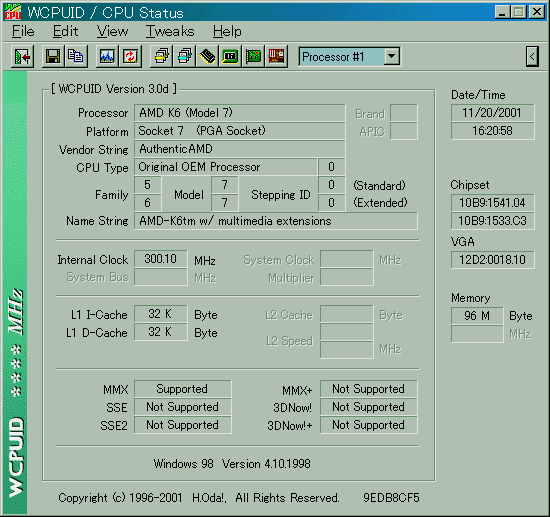The width and height of the screenshot is (550, 517).
Task: Click the empty System Clock field
Action: click(347, 260)
